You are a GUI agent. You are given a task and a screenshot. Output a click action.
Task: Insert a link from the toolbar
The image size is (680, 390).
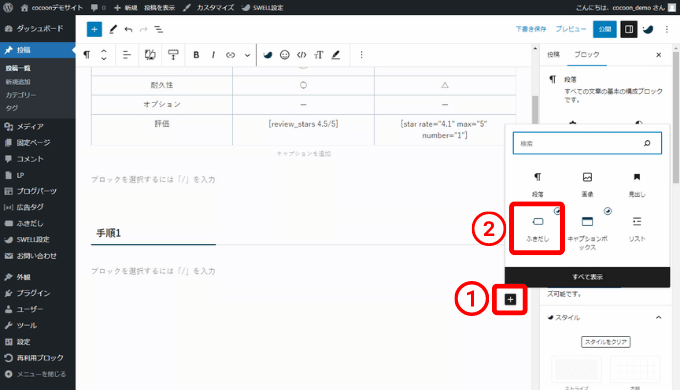pos(230,55)
